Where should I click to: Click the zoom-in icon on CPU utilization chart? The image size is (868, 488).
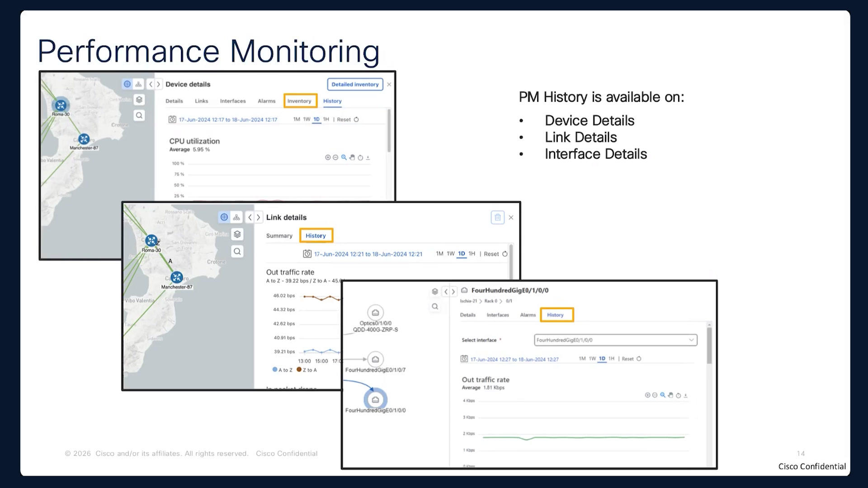pos(328,158)
